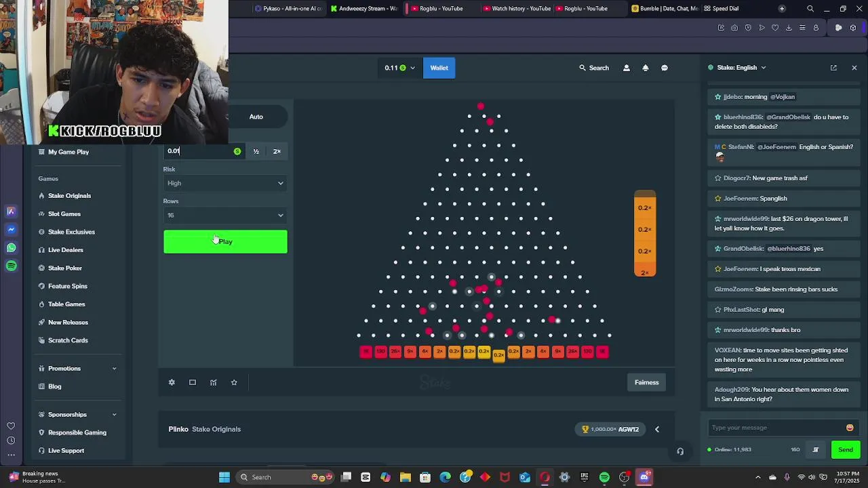Open new tab with plus button
The height and width of the screenshot is (488, 868).
[x=782, y=9]
